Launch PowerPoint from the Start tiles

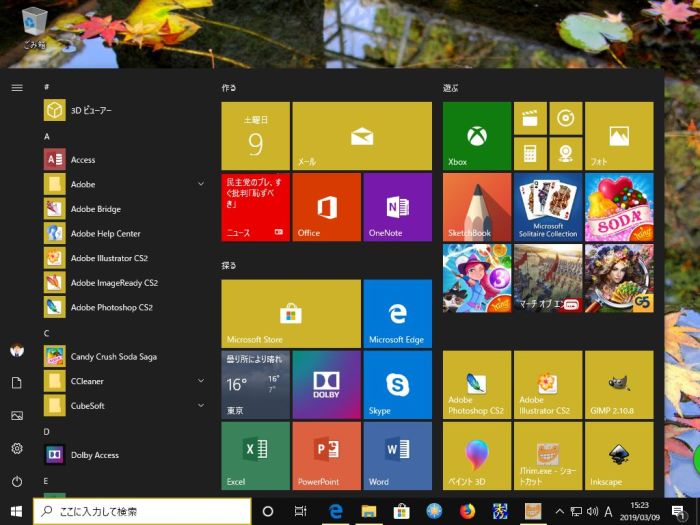point(326,455)
